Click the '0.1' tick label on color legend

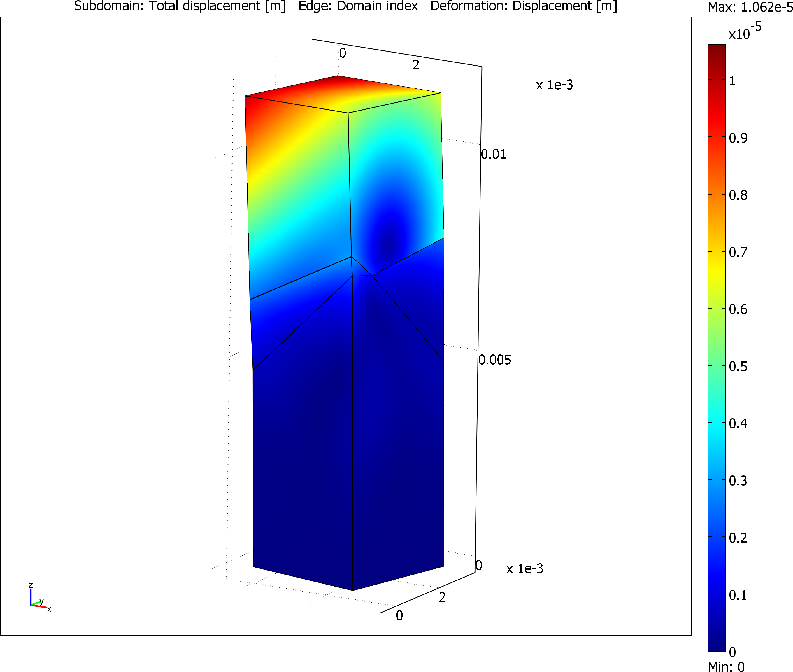coord(738,595)
